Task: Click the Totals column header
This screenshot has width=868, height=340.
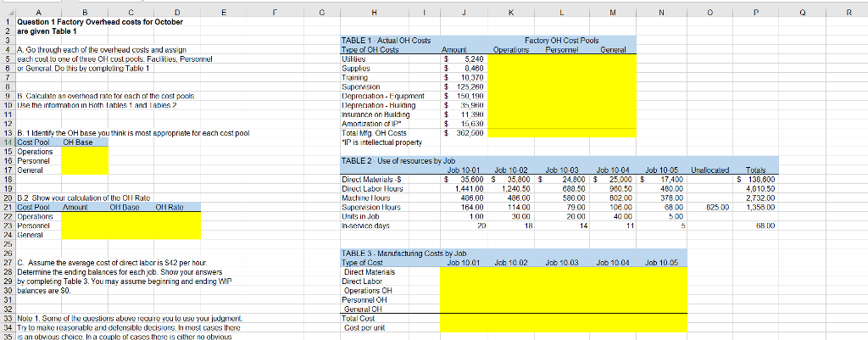Action: 757,170
